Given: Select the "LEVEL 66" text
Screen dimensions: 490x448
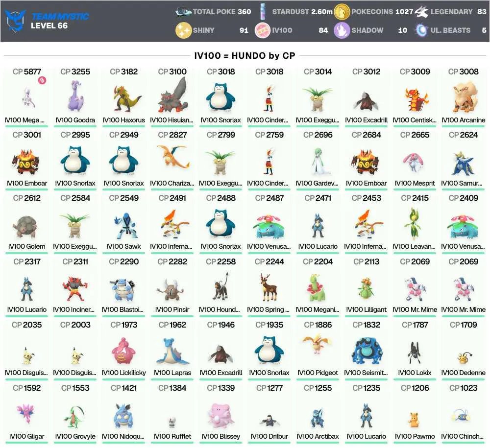Looking at the screenshot, I should pos(49,26).
